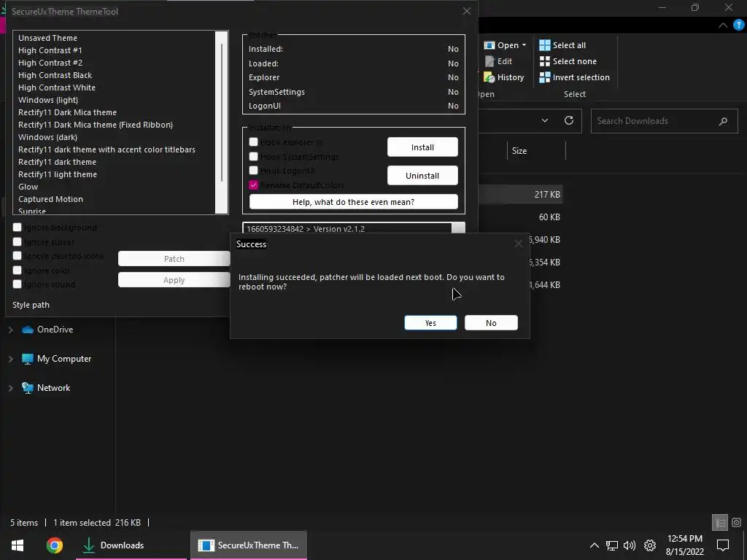This screenshot has height=560, width=747.
Task: Expand the My Computer tree node
Action: (x=10, y=359)
